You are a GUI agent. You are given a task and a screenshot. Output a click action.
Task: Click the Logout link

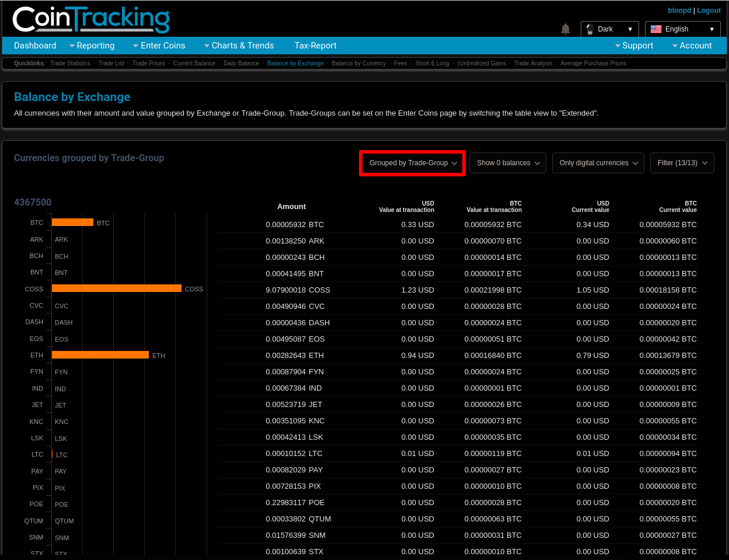[709, 11]
